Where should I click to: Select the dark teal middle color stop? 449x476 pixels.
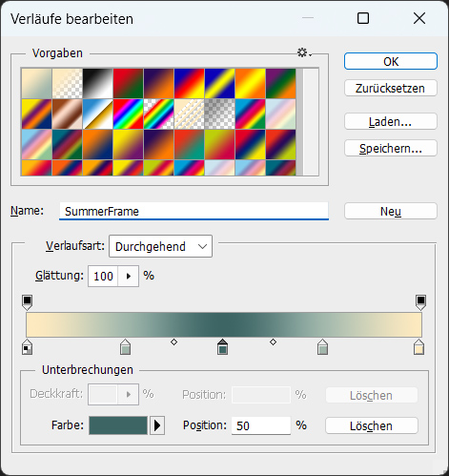(x=222, y=347)
